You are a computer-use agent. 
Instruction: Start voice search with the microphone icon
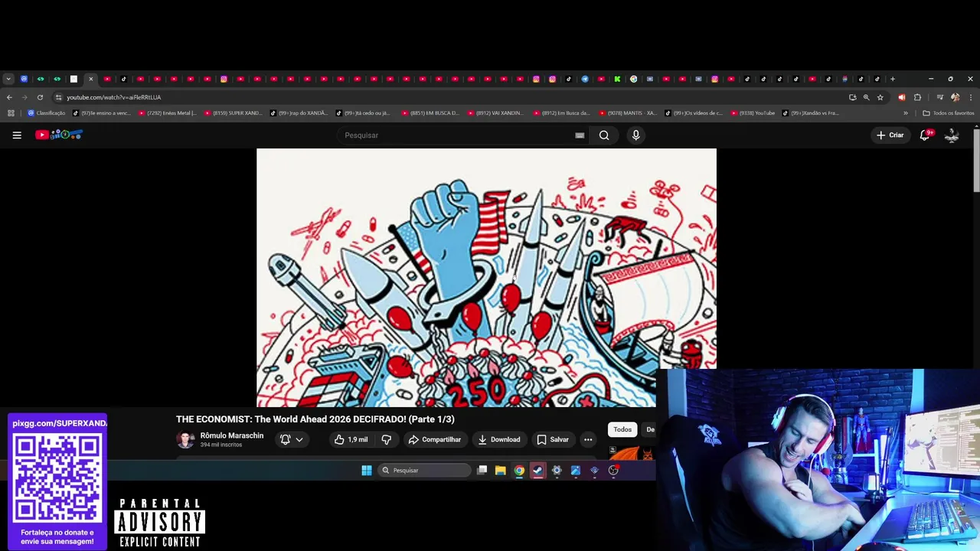pyautogui.click(x=635, y=135)
